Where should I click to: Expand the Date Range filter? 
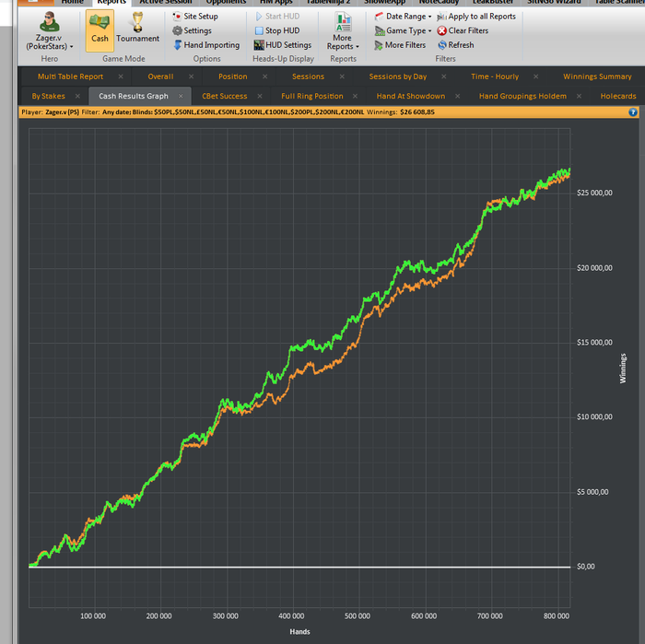403,17
